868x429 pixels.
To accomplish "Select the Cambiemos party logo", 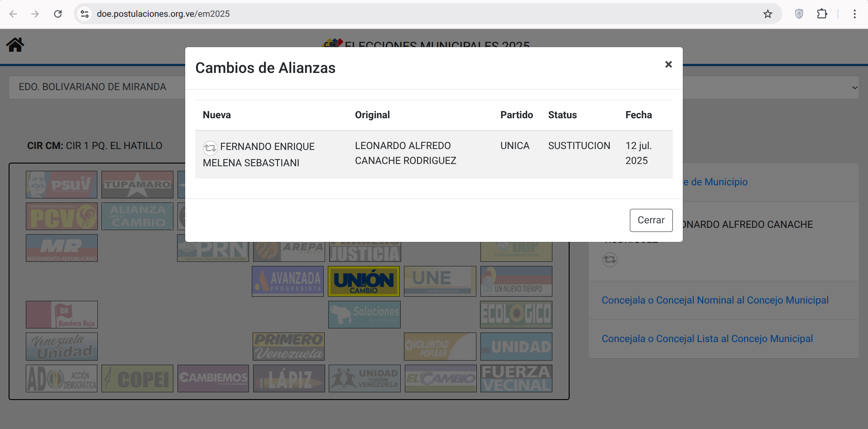I will (213, 378).
